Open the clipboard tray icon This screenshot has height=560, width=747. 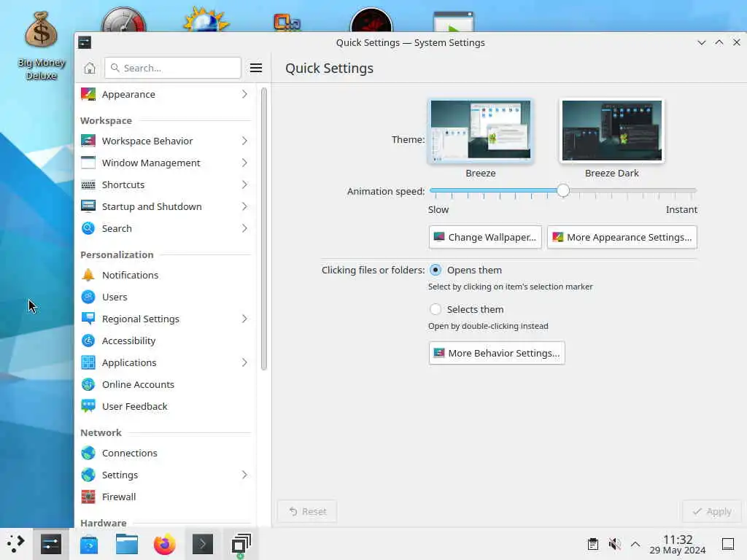click(593, 544)
